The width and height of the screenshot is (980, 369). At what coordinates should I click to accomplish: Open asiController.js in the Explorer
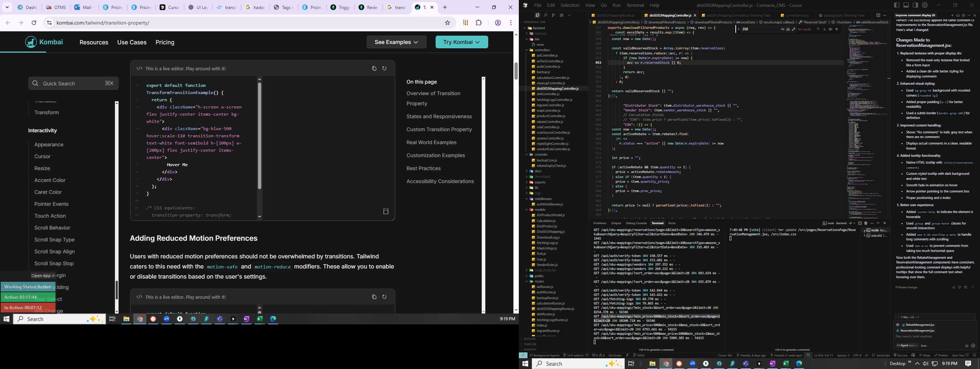pos(547,55)
